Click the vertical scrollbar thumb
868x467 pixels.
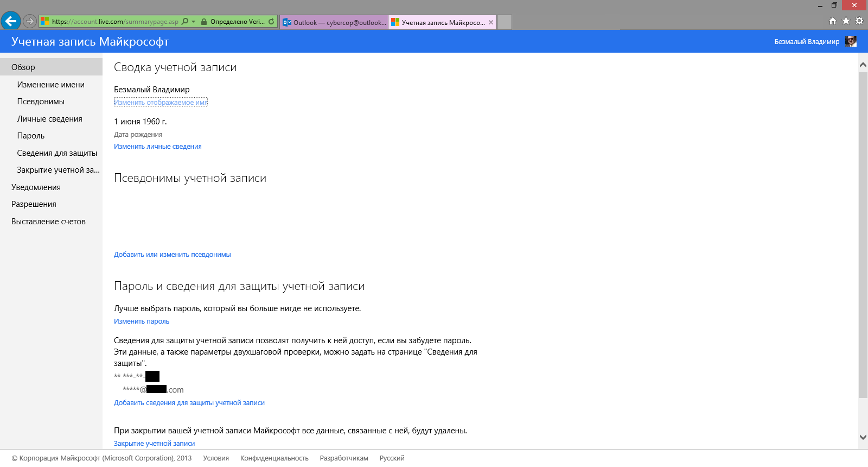863,235
